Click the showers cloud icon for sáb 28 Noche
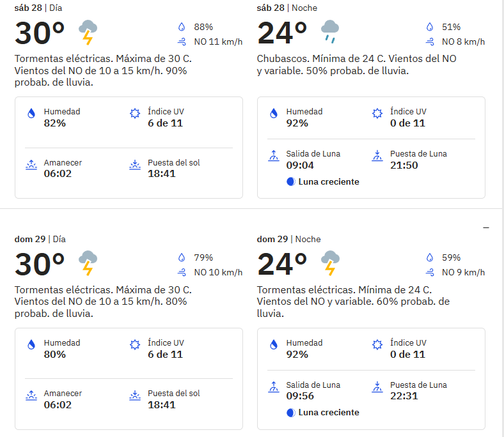The height and width of the screenshot is (437, 504). tap(330, 31)
